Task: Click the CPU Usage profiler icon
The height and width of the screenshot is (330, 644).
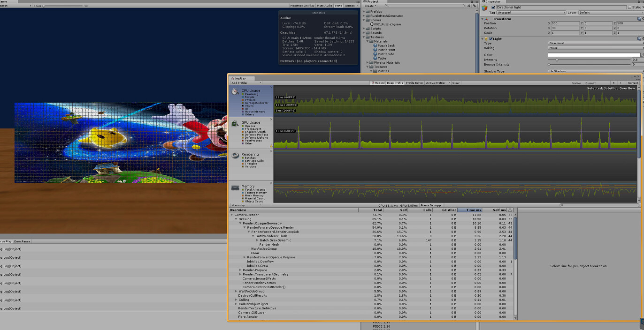Action: [235, 91]
